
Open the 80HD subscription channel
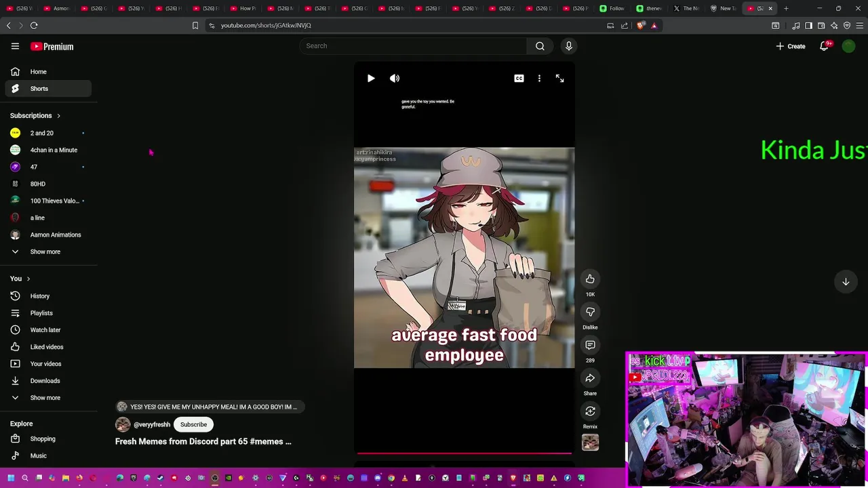coord(48,184)
